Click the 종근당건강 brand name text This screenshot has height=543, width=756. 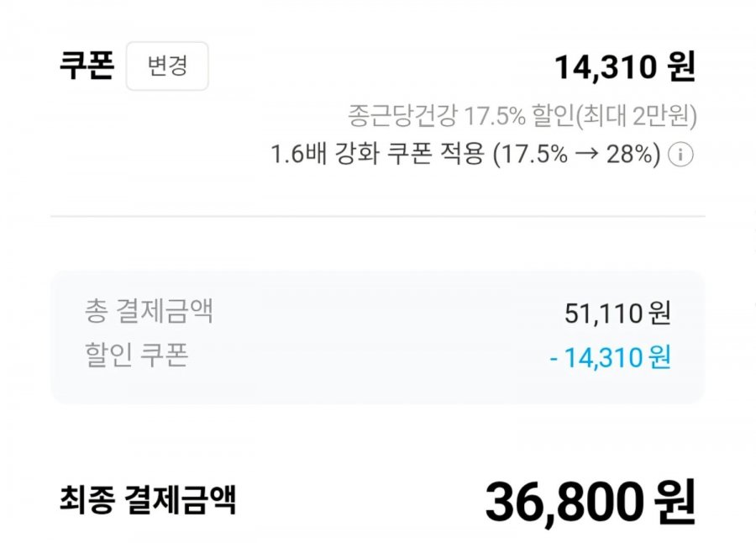click(403, 115)
